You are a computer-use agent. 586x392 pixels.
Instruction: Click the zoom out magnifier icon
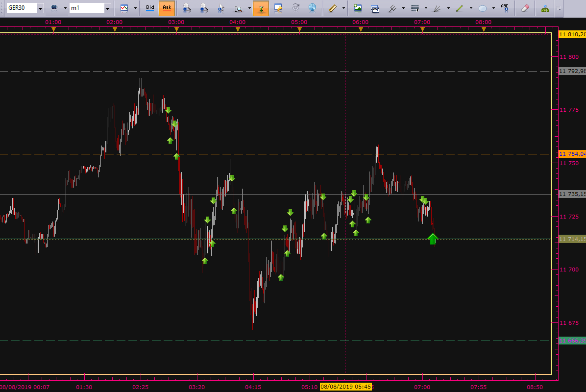pyautogui.click(x=204, y=8)
